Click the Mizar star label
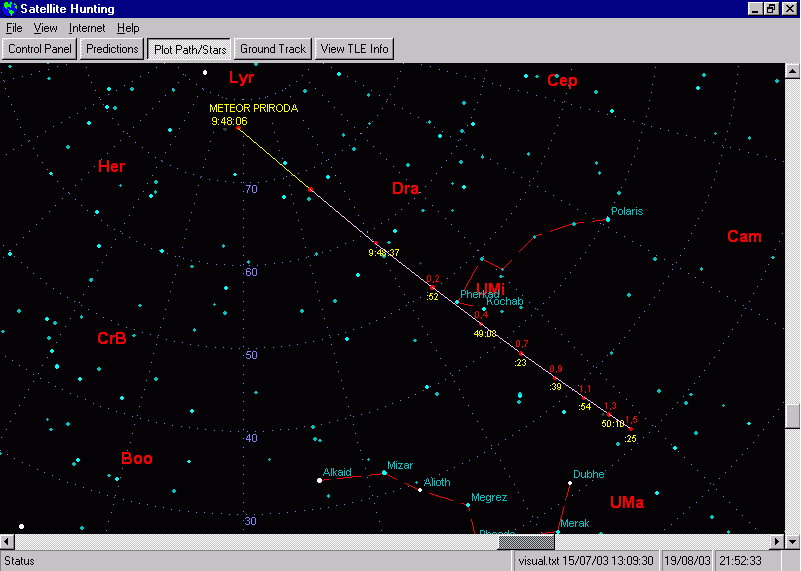The image size is (801, 571). (x=400, y=465)
